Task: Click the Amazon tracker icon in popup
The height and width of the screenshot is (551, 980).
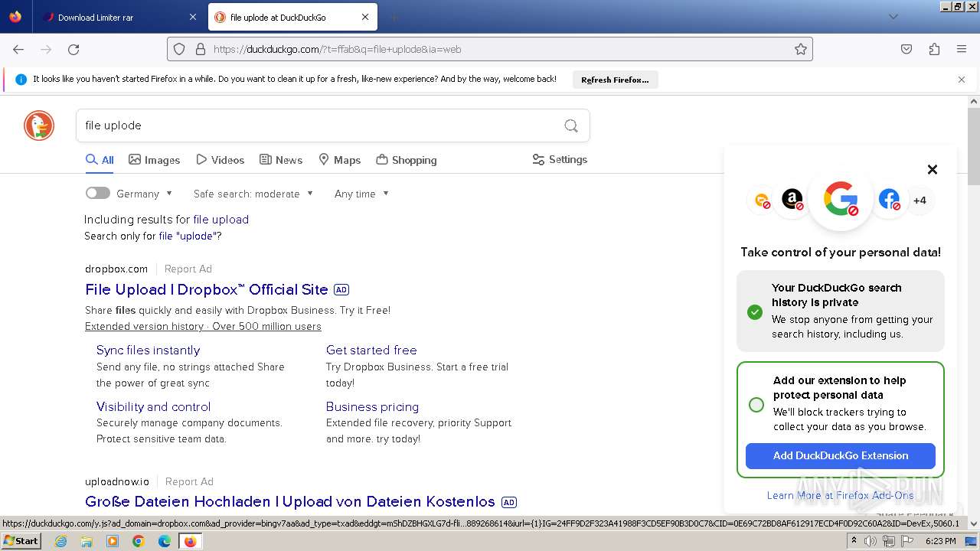Action: (x=792, y=200)
